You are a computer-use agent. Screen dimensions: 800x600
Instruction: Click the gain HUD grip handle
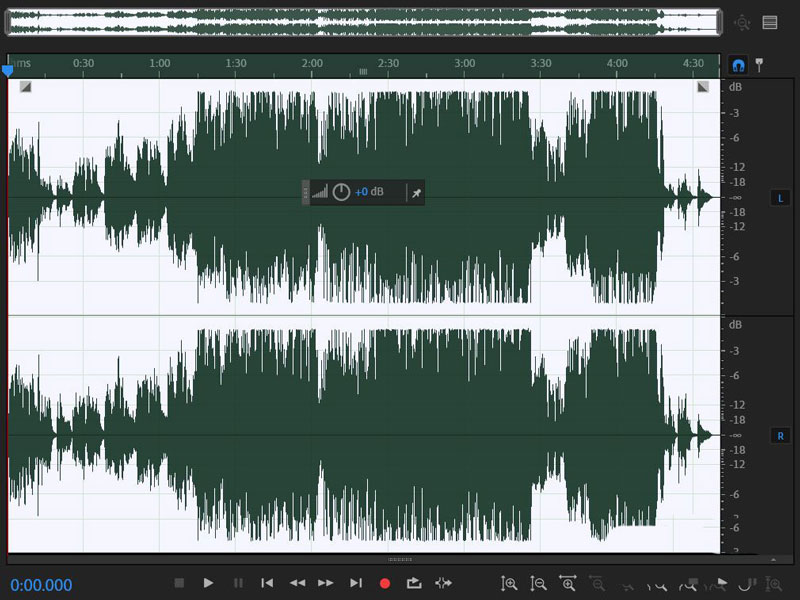pos(306,192)
